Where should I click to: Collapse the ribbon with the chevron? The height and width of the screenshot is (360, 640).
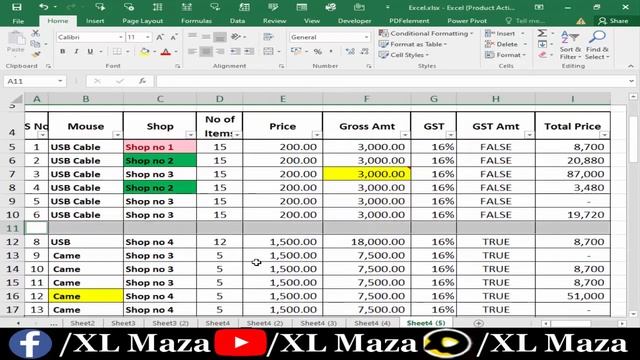click(x=631, y=66)
